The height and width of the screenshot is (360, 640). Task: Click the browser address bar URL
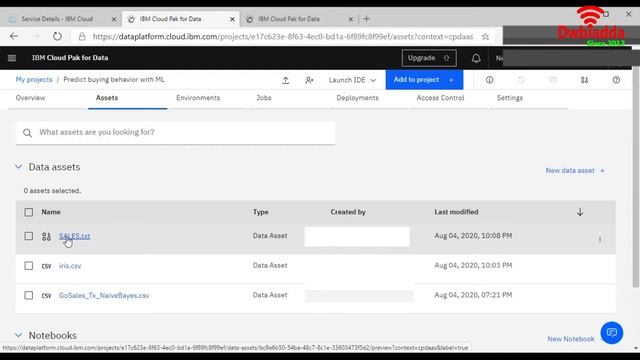(x=282, y=37)
